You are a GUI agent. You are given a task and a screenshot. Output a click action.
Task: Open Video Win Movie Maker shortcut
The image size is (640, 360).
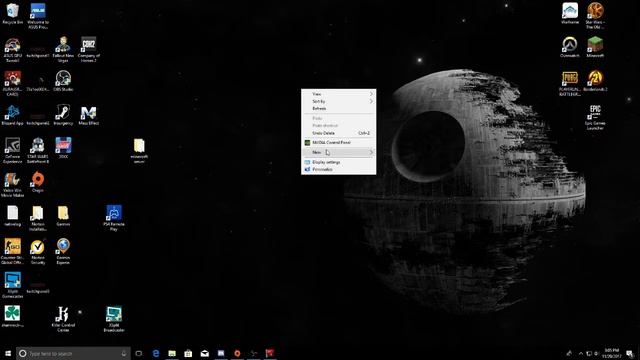coord(12,184)
